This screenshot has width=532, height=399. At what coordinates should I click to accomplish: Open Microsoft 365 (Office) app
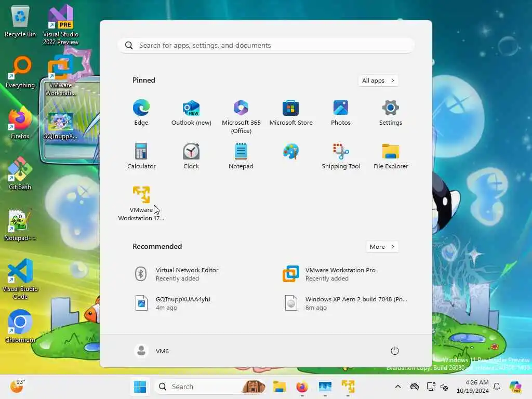tap(241, 117)
